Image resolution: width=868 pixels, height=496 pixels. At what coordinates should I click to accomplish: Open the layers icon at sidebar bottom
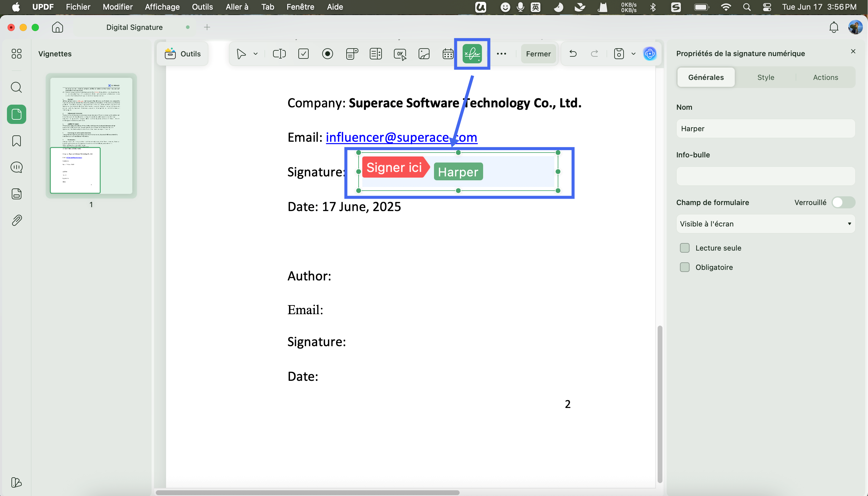(x=16, y=482)
